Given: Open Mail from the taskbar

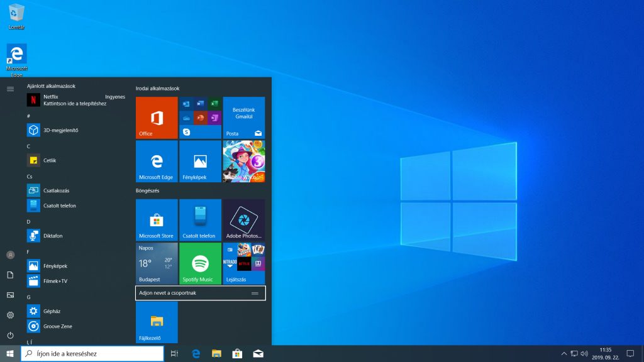Looking at the screenshot, I should coord(258,354).
